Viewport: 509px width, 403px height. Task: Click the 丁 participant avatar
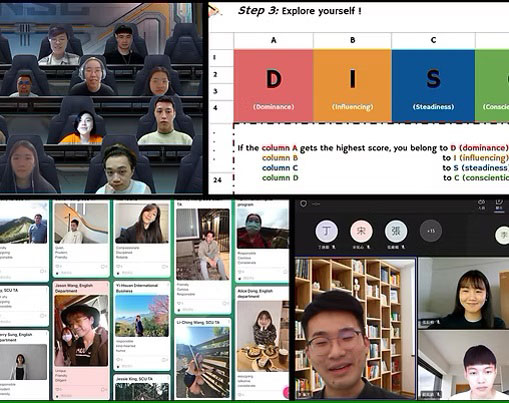tap(327, 231)
